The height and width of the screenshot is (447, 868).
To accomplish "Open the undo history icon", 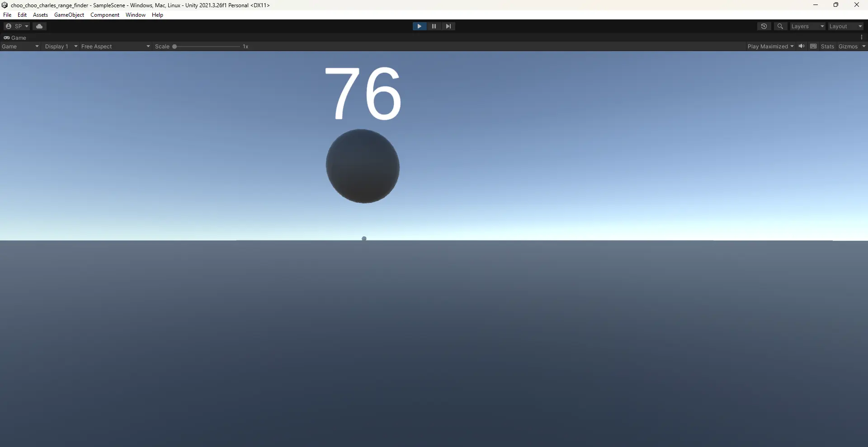I will [x=764, y=26].
